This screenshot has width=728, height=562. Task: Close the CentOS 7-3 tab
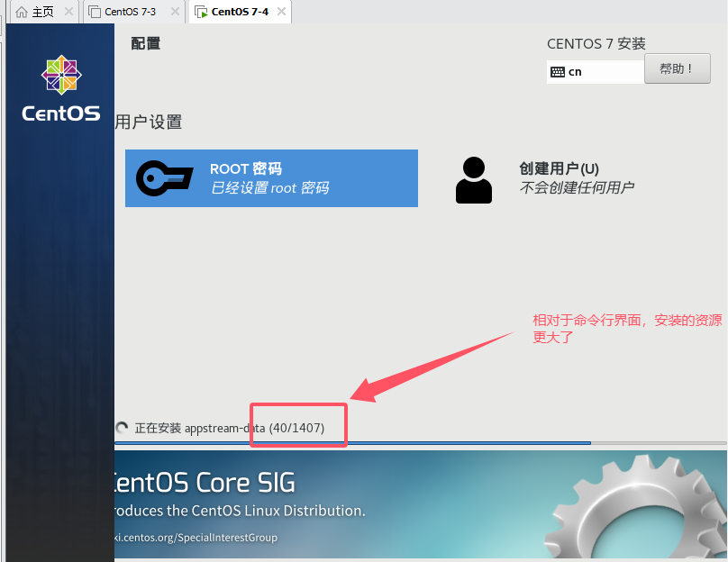coord(175,11)
